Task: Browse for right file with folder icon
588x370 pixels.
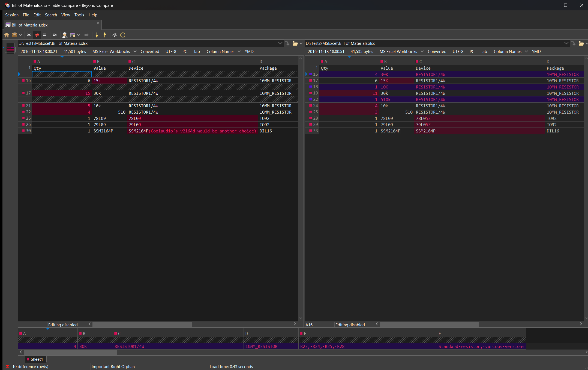Action: pyautogui.click(x=581, y=43)
